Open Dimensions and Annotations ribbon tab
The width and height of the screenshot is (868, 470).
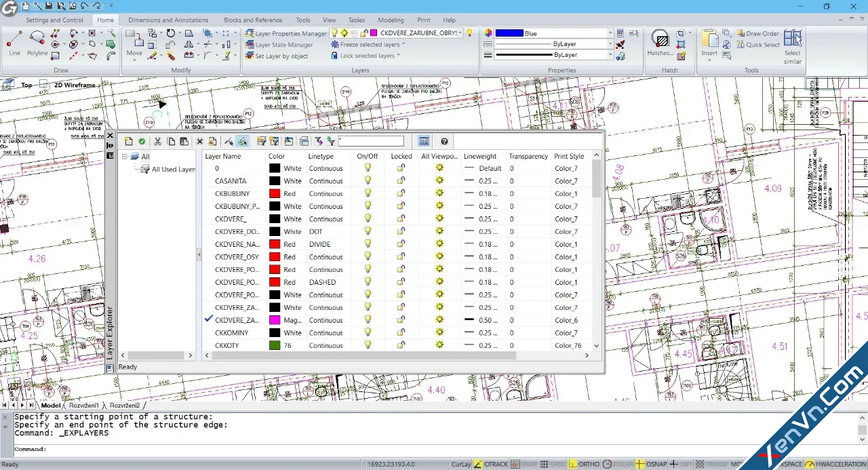(x=168, y=20)
